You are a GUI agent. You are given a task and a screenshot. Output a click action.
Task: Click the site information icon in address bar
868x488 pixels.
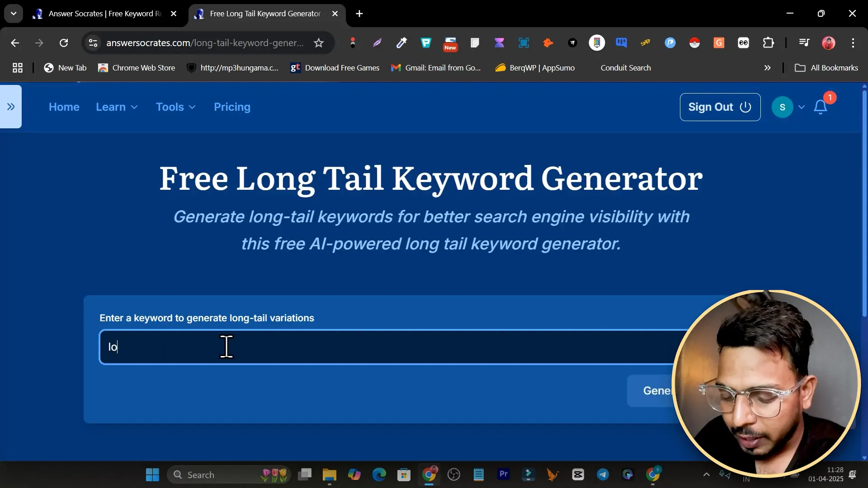93,43
